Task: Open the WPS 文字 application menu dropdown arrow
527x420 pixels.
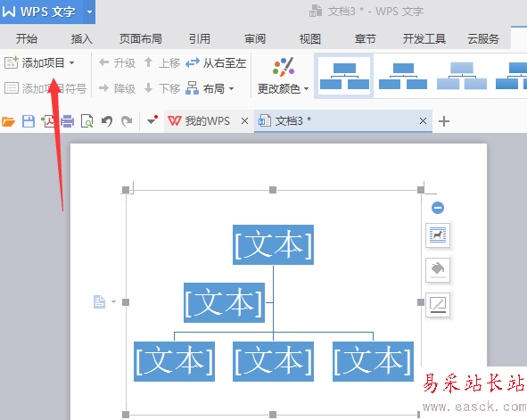Action: coord(89,12)
